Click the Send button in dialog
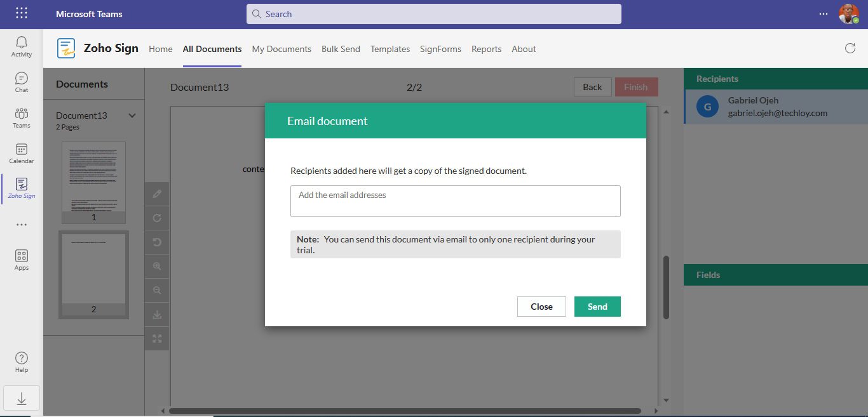This screenshot has width=868, height=417. click(597, 307)
